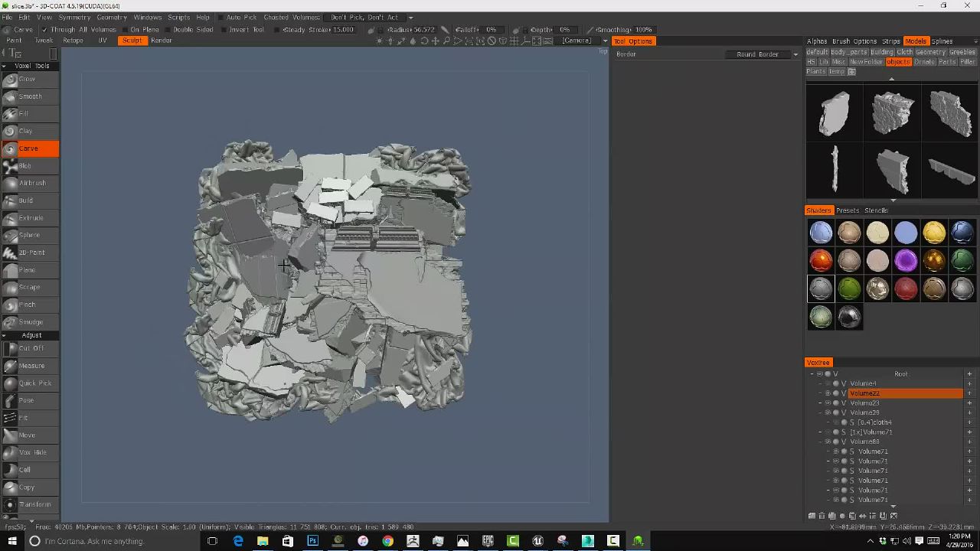Open the Round Border dropdown
980x551 pixels.
click(762, 54)
